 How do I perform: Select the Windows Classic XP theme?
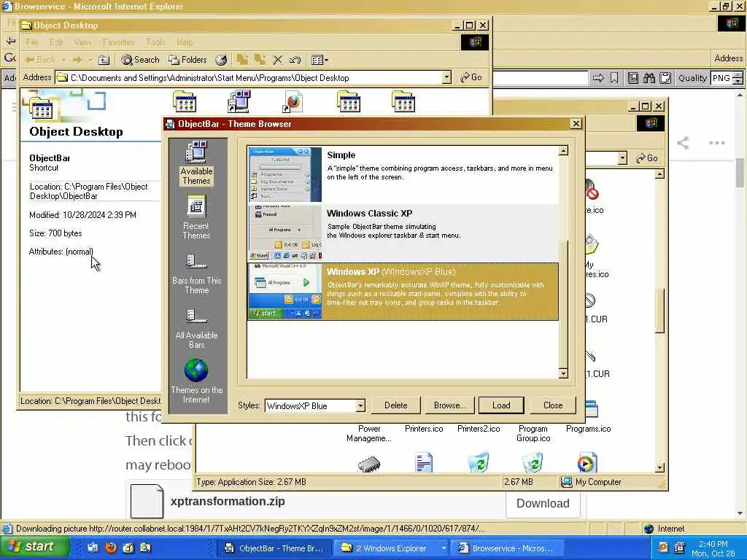click(403, 233)
